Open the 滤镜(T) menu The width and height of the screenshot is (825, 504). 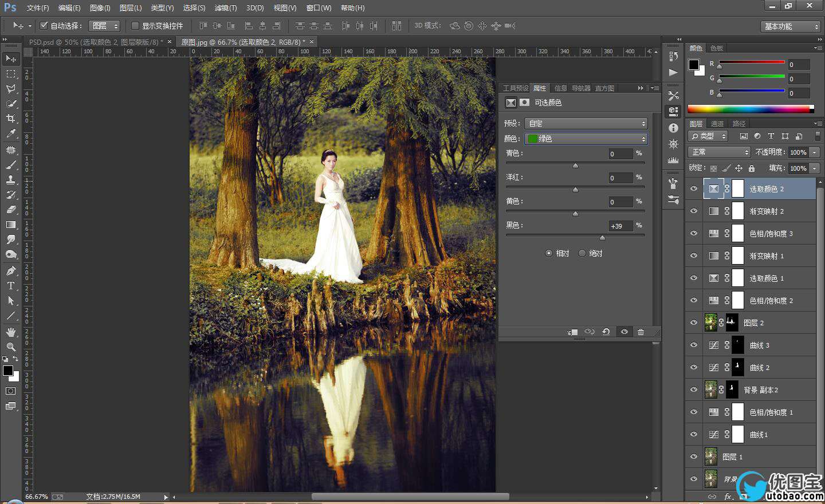[x=225, y=8]
